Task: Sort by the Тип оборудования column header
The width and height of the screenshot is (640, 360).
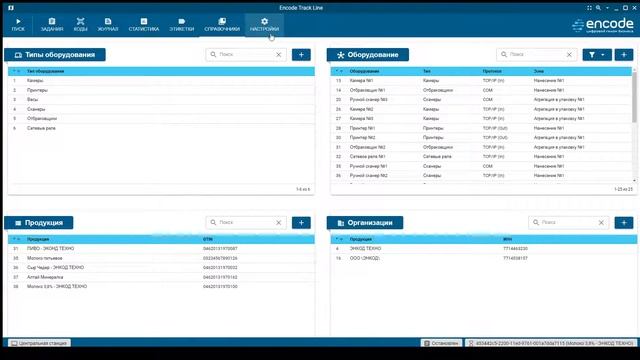Action: [x=45, y=71]
